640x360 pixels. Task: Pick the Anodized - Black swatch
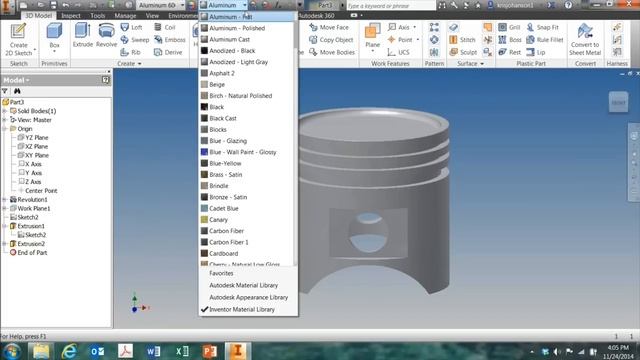(204, 51)
